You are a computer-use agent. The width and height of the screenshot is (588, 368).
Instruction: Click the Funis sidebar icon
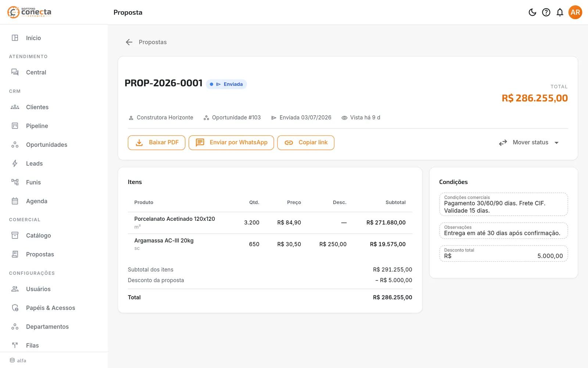coord(15,182)
